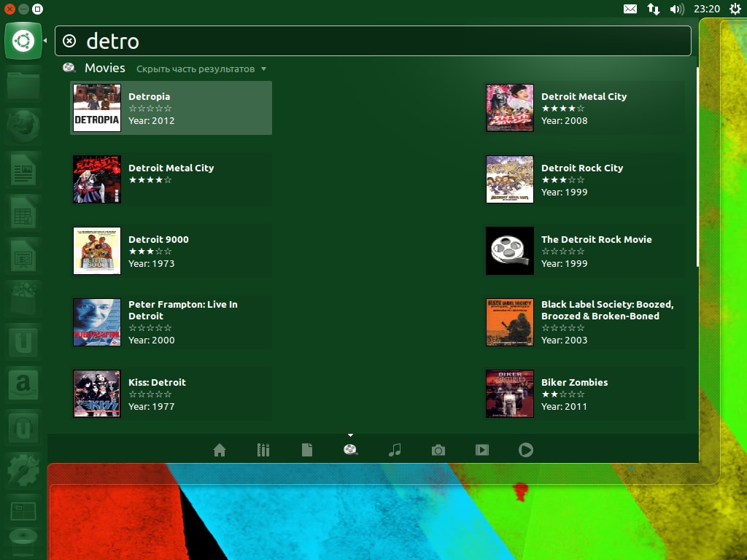The width and height of the screenshot is (747, 560).
Task: Click the dropdown arrow next to 'Скрыть часть результатов'
Action: tap(263, 69)
